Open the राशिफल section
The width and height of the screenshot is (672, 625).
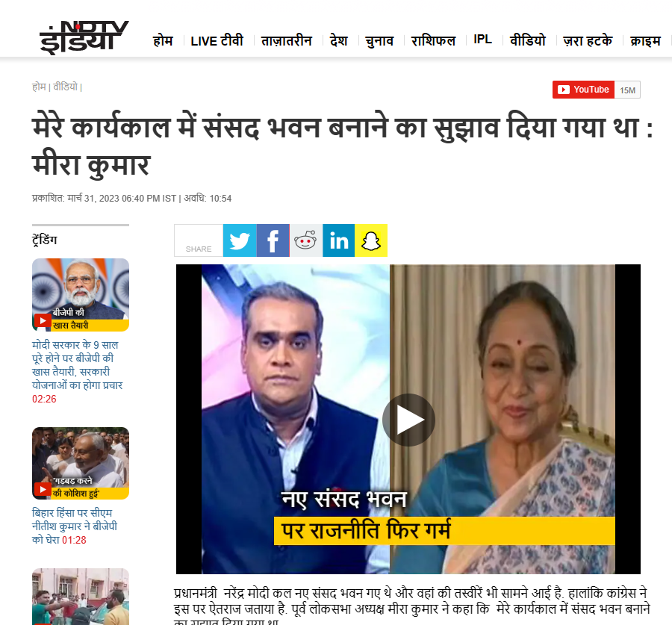click(433, 41)
